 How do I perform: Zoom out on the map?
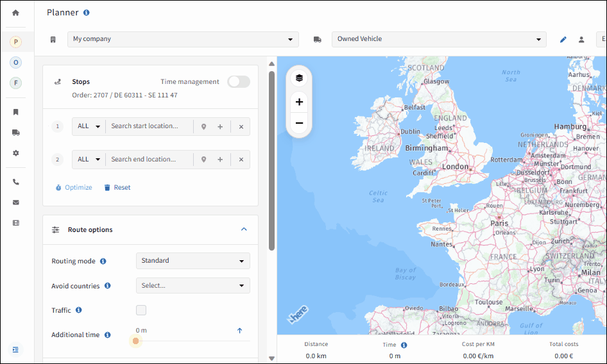click(x=299, y=124)
